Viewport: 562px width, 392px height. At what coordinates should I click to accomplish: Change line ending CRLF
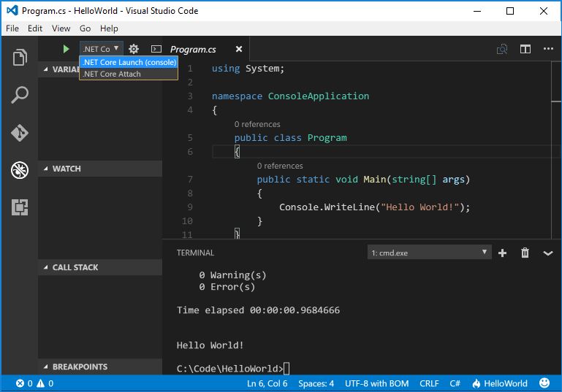click(429, 383)
